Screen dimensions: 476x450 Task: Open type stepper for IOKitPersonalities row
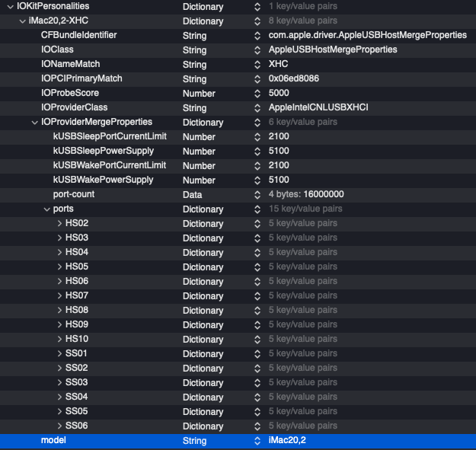point(257,7)
